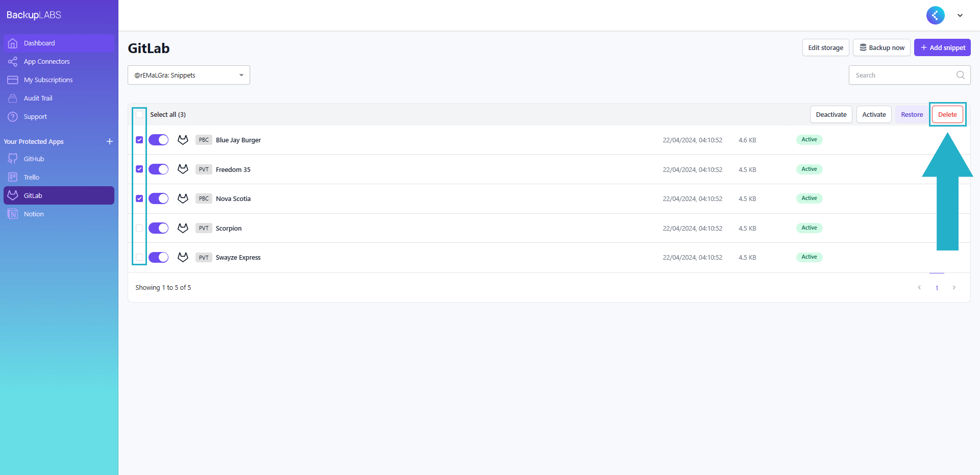Select Notion under protected apps
This screenshot has height=475, width=980.
pos(59,214)
